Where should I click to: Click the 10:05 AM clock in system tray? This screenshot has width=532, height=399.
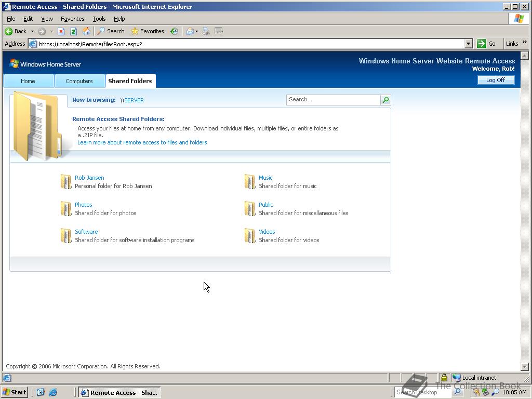point(515,392)
